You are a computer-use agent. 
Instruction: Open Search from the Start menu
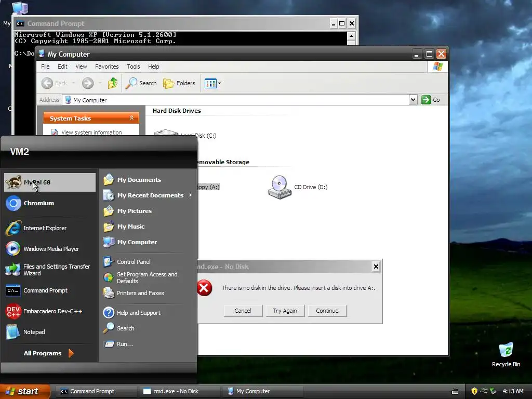coord(148,328)
